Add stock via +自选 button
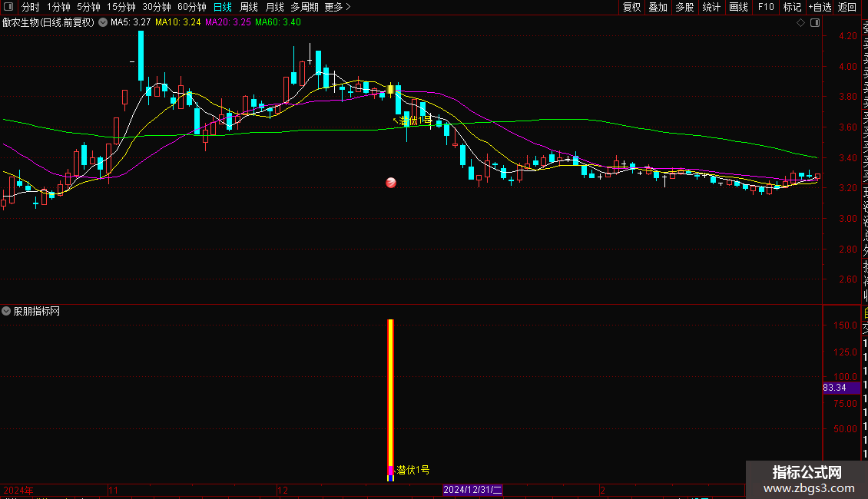 [x=820, y=7]
